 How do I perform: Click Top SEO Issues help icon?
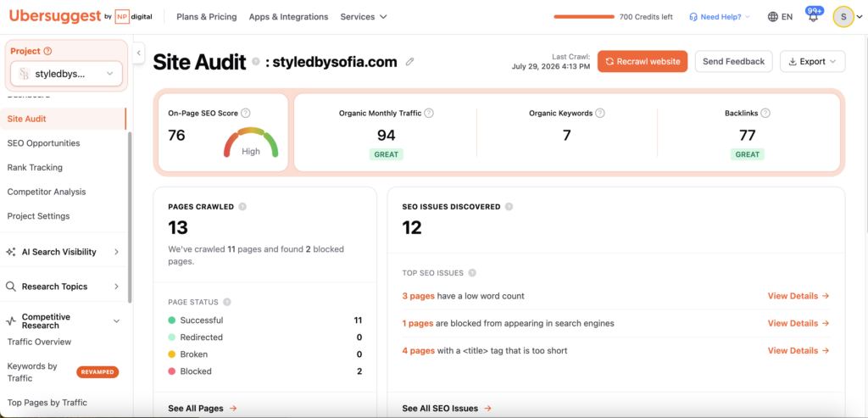coord(472,273)
